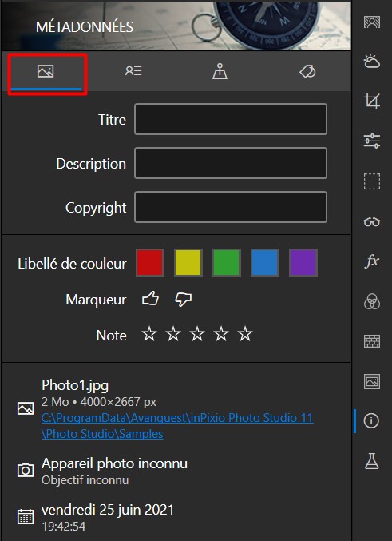Open the picture frames tool
This screenshot has height=541, width=392.
372,381
